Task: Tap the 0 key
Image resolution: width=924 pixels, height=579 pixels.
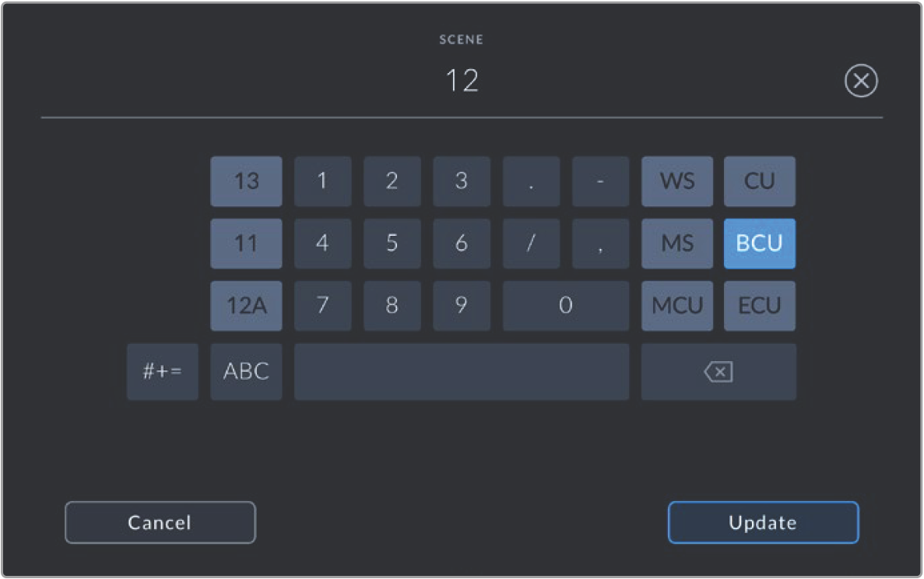Action: 566,306
